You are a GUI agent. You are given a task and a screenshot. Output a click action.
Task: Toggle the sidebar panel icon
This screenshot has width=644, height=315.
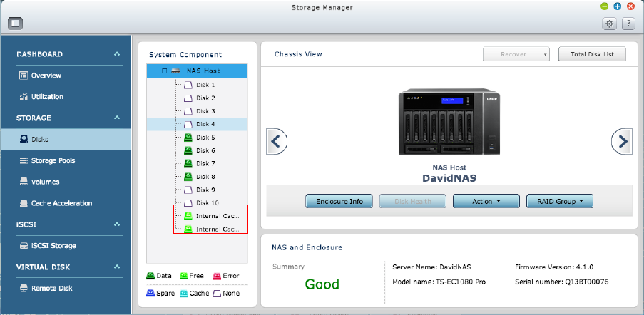(x=15, y=24)
